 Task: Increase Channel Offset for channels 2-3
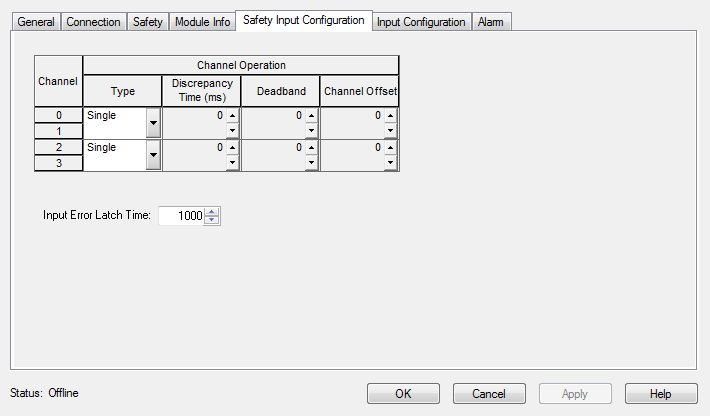(x=391, y=147)
